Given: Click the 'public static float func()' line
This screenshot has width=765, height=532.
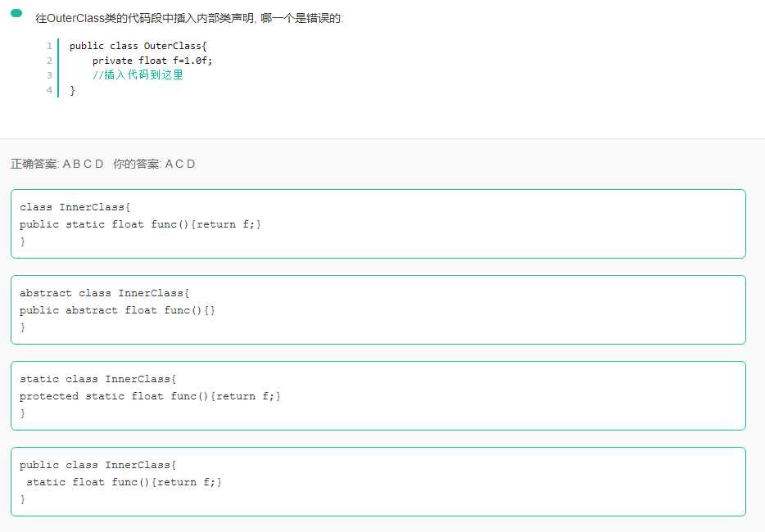Looking at the screenshot, I should pos(140,224).
